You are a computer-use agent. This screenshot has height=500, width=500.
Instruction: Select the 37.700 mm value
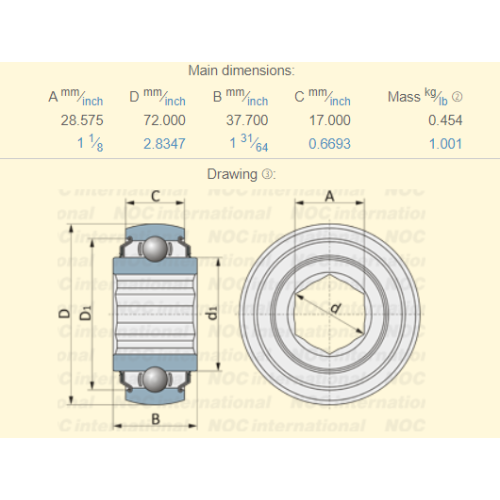pos(247,120)
